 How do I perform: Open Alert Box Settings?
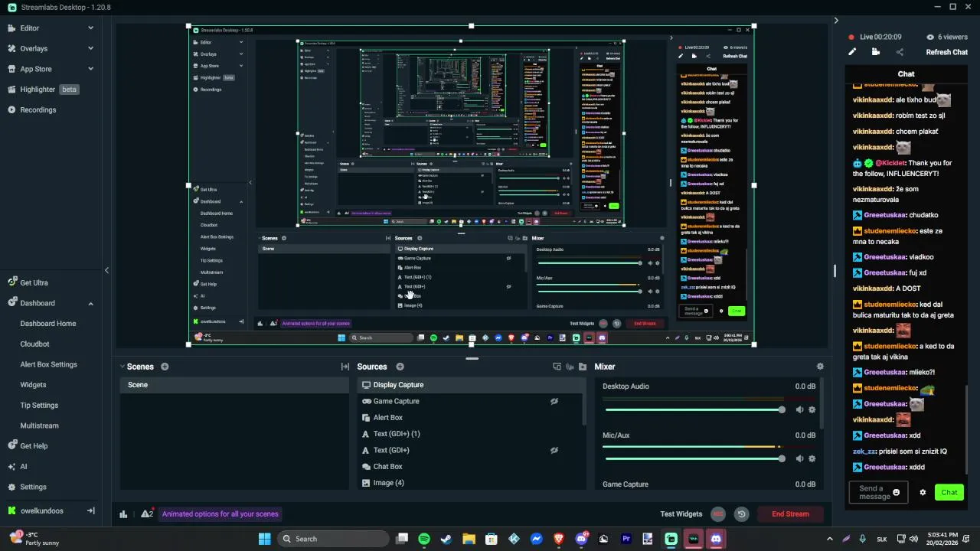[x=48, y=364]
